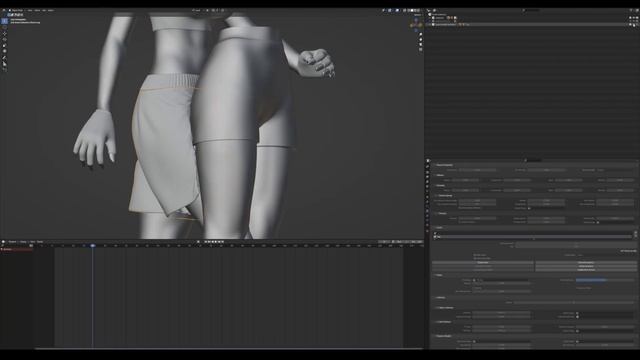Click the viewport pan (hand) gizmo icon
640x360 pixels.
click(x=420, y=40)
